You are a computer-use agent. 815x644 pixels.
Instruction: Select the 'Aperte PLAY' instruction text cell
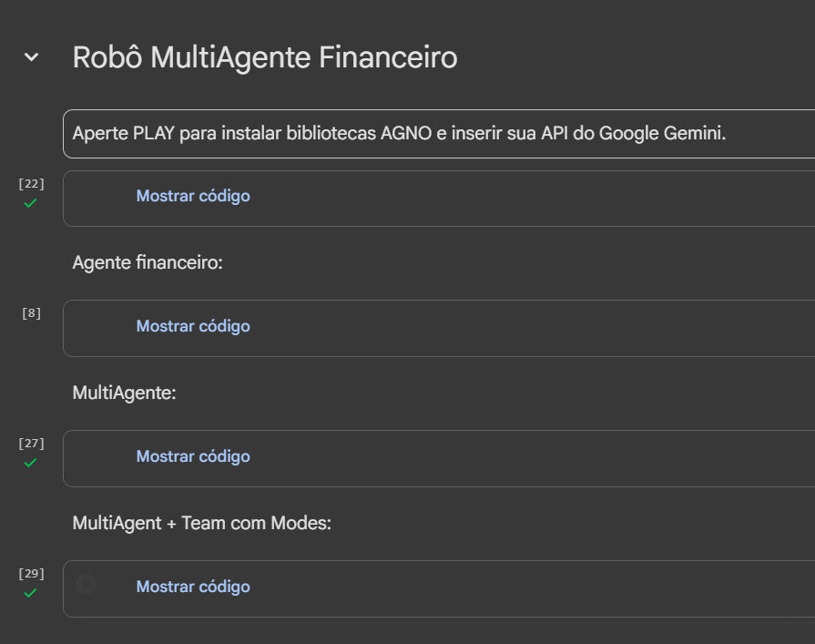[399, 134]
